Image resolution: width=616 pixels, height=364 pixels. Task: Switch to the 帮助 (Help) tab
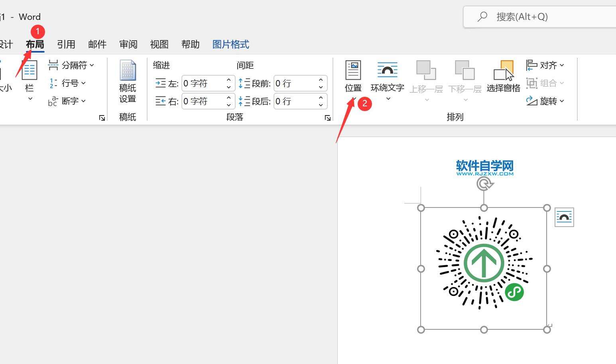(191, 44)
